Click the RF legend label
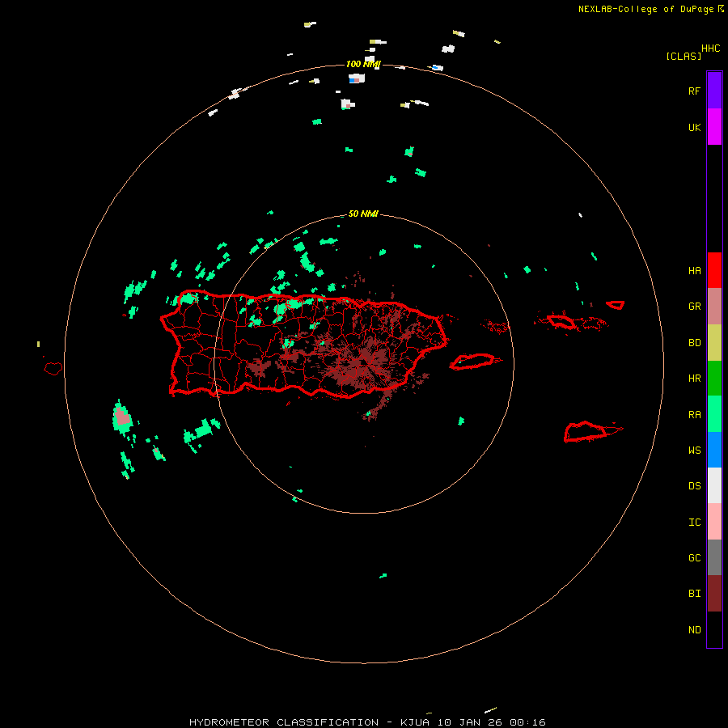 point(694,91)
